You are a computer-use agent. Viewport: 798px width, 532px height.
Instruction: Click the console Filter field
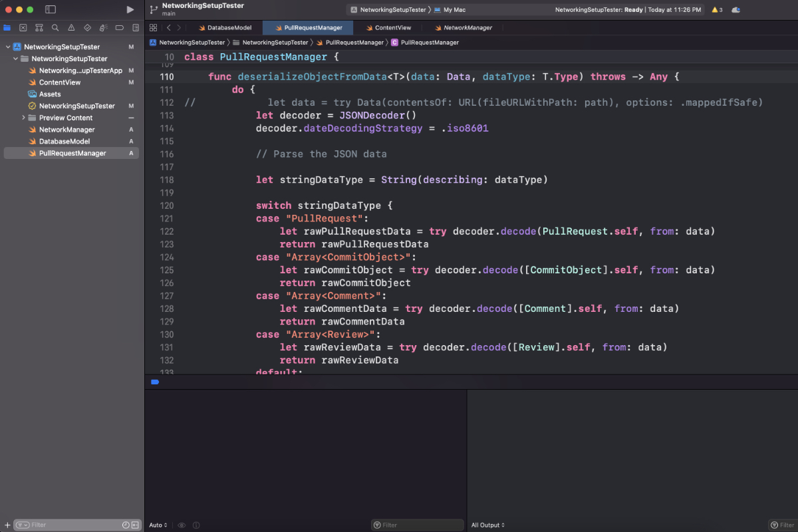coord(417,525)
